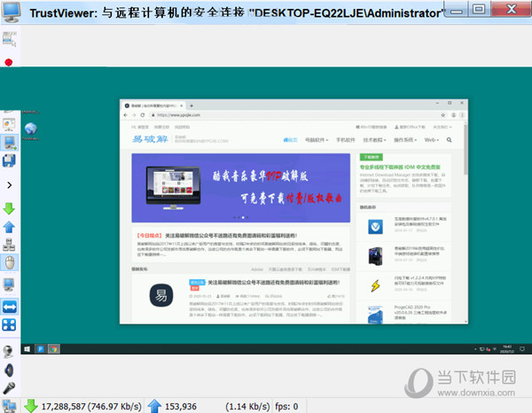Click the 易破解 site logo

click(x=150, y=139)
